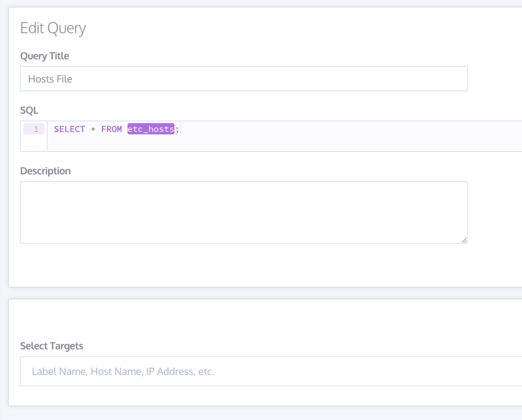The image size is (522, 420).
Task: Click the FROM keyword in the query
Action: point(113,129)
